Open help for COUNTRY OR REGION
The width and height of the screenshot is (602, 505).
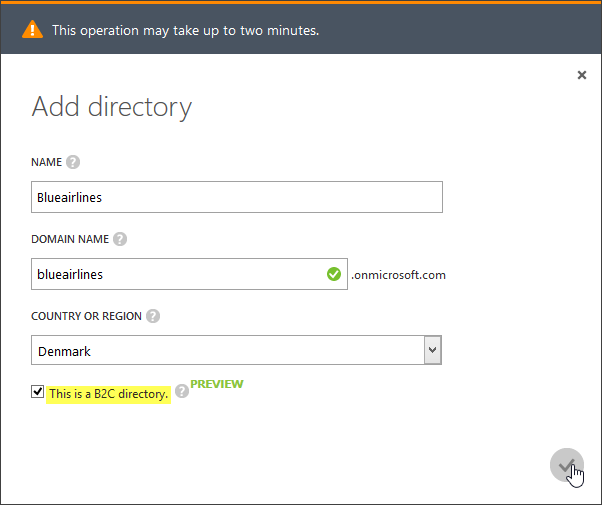[x=153, y=316]
